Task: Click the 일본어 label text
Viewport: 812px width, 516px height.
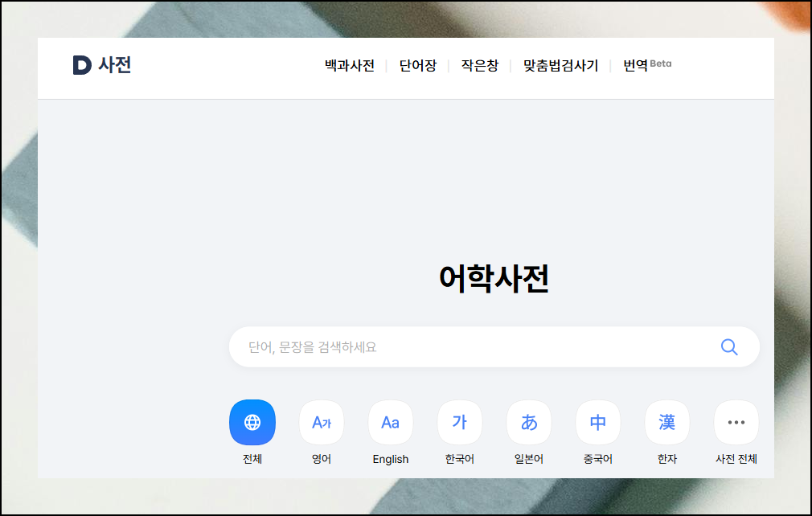Action: (x=529, y=459)
